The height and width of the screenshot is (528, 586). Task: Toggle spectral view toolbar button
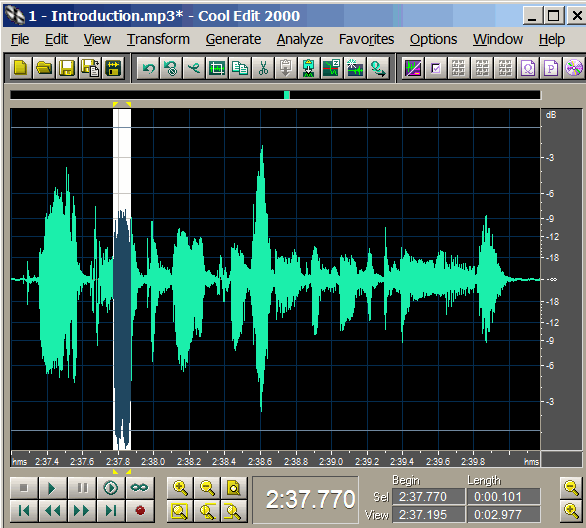[x=413, y=68]
